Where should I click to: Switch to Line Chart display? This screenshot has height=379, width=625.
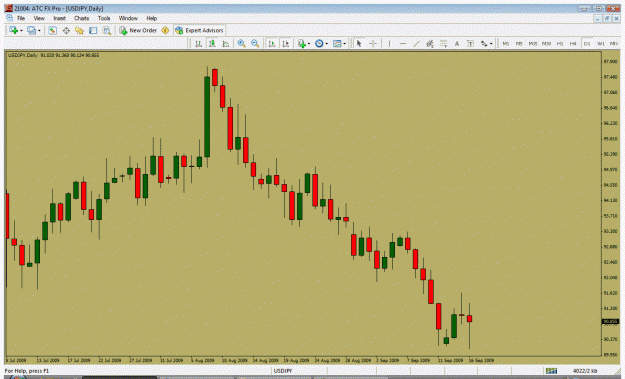[226, 43]
